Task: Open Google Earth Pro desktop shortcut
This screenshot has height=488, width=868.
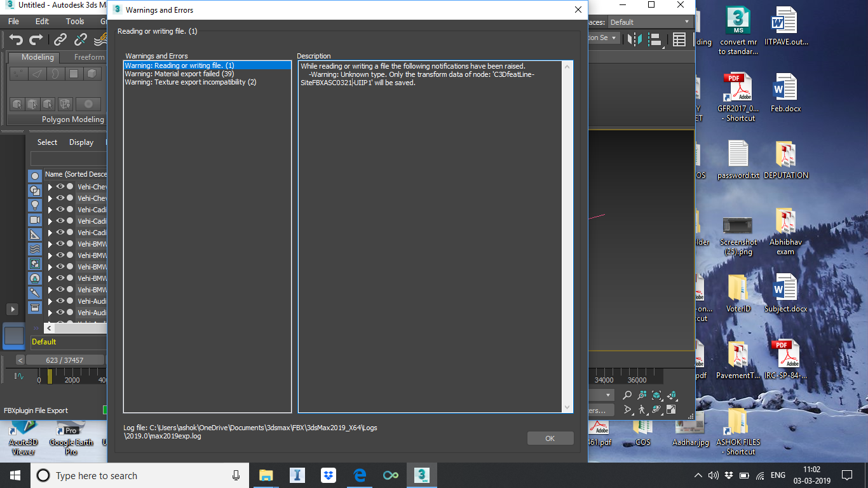Action: pyautogui.click(x=71, y=438)
